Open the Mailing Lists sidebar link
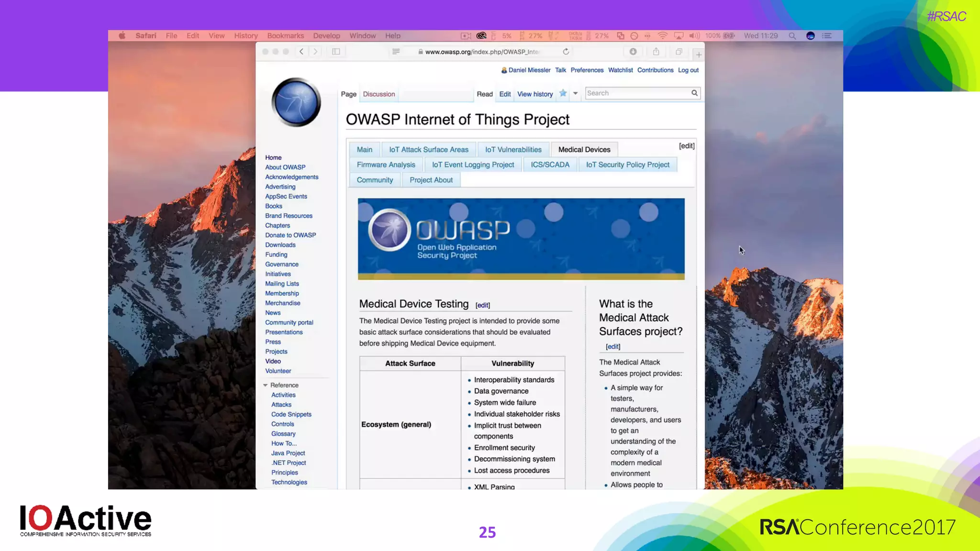The width and height of the screenshot is (980, 551). click(x=282, y=284)
